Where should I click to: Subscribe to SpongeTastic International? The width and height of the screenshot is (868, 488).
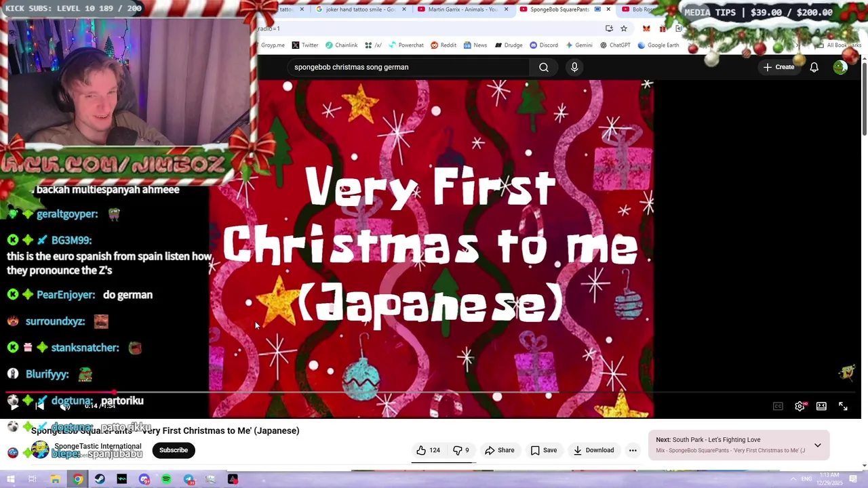pyautogui.click(x=174, y=450)
